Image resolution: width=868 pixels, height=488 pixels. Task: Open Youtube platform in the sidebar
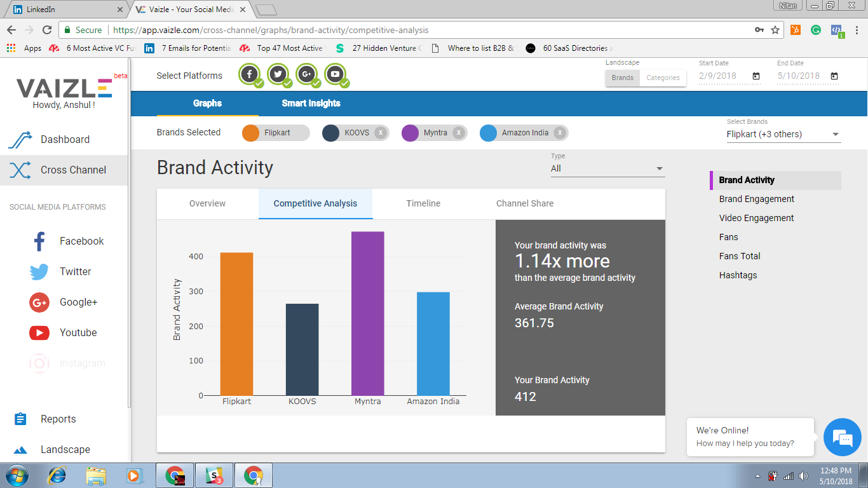(64, 332)
